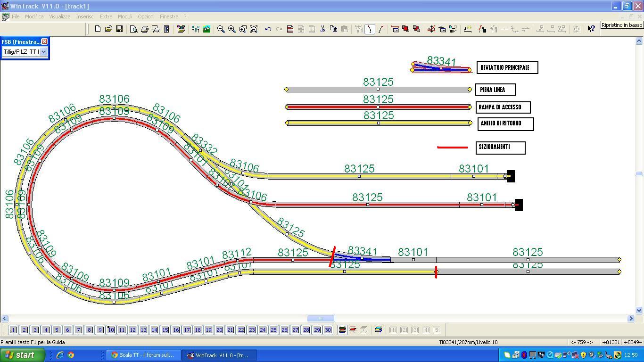This screenshot has height=362, width=644.
Task: Click the numbering 1-2-3 settings icon
Action: point(196,29)
